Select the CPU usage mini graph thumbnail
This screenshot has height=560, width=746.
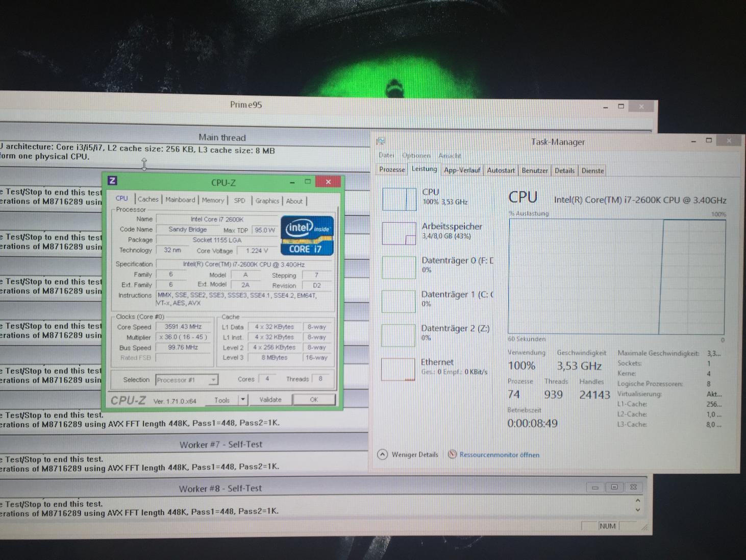[x=399, y=199]
